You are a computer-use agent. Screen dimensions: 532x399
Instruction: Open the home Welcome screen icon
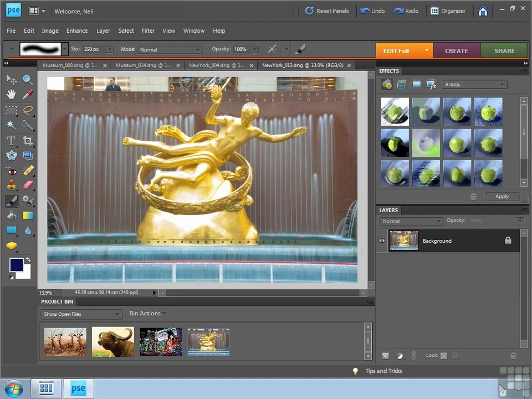pos(483,11)
